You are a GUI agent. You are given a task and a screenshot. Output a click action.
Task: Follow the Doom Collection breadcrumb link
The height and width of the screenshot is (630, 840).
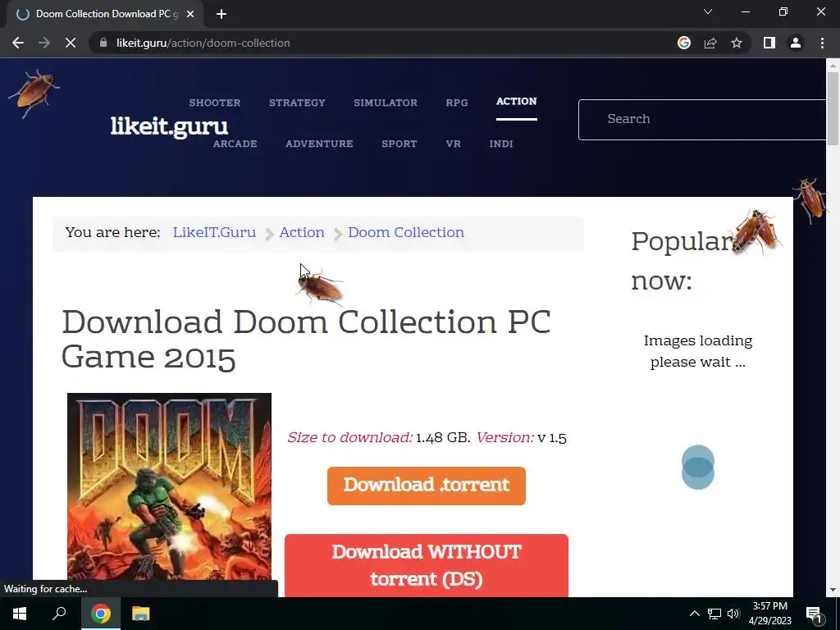[406, 232]
